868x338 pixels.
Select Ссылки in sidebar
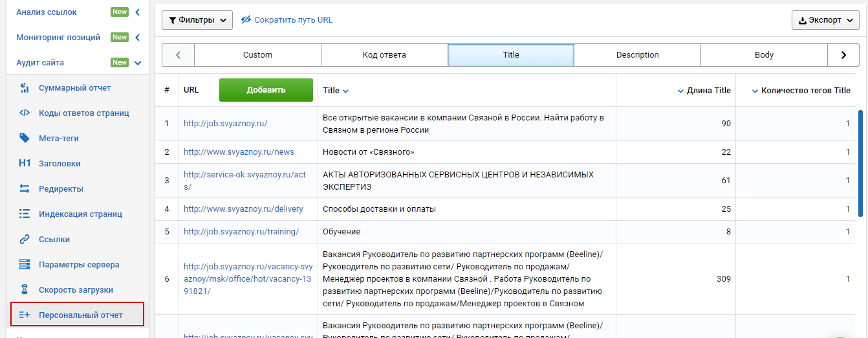[x=54, y=239]
